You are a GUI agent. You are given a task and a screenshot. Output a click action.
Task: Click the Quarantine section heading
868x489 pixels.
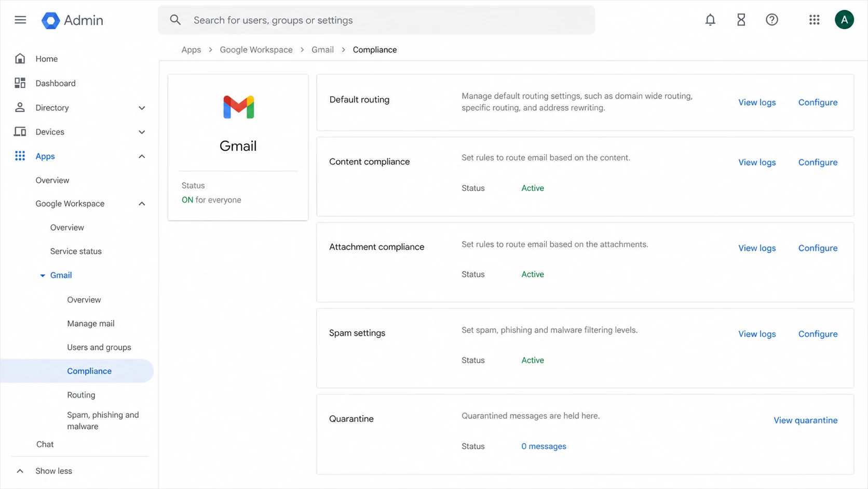[x=351, y=419]
